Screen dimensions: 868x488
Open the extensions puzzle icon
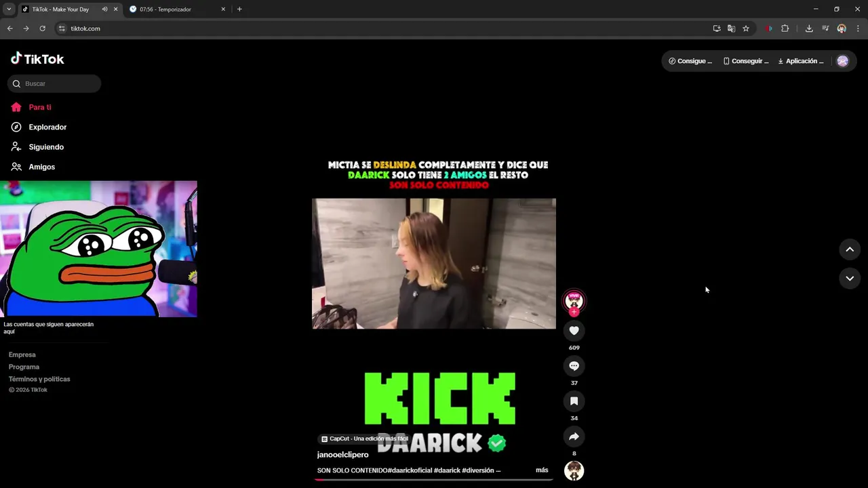coord(785,28)
